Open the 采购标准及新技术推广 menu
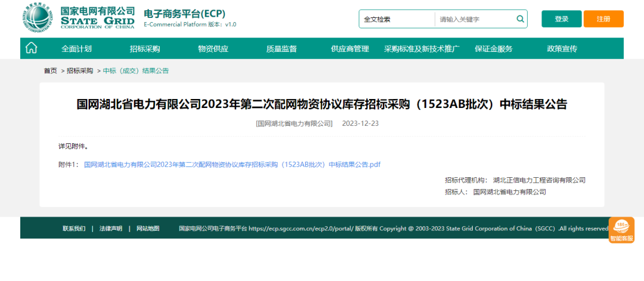The height and width of the screenshot is (281, 644). click(x=422, y=49)
